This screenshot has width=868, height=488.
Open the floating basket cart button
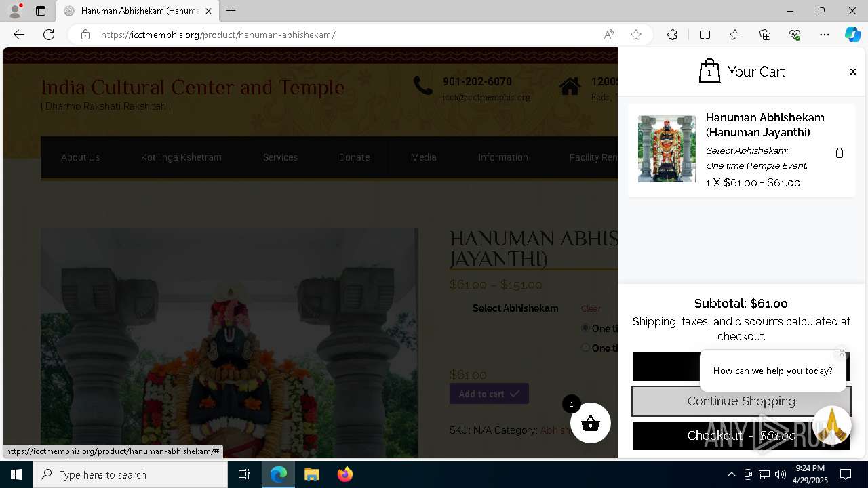pyautogui.click(x=591, y=423)
